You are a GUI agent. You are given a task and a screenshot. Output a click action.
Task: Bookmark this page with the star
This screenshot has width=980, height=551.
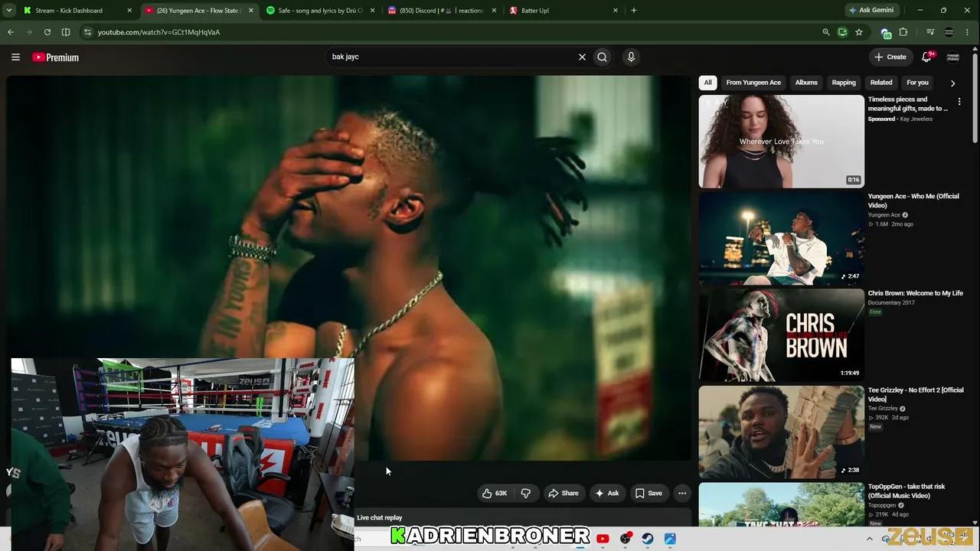click(859, 32)
